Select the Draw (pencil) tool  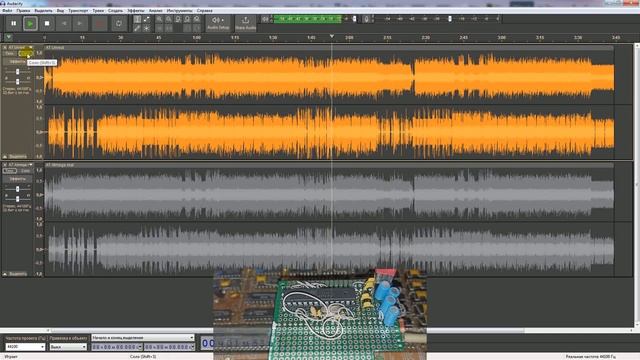click(137, 28)
